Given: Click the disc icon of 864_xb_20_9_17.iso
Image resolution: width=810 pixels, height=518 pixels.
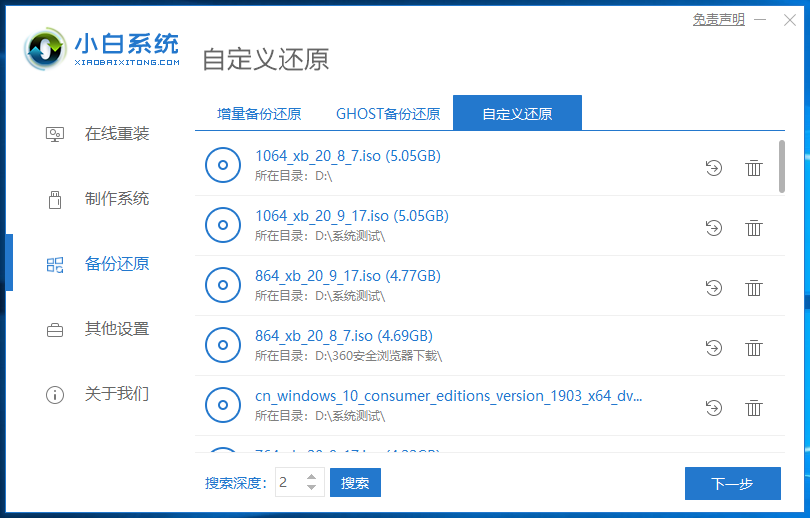Looking at the screenshot, I should (x=223, y=285).
